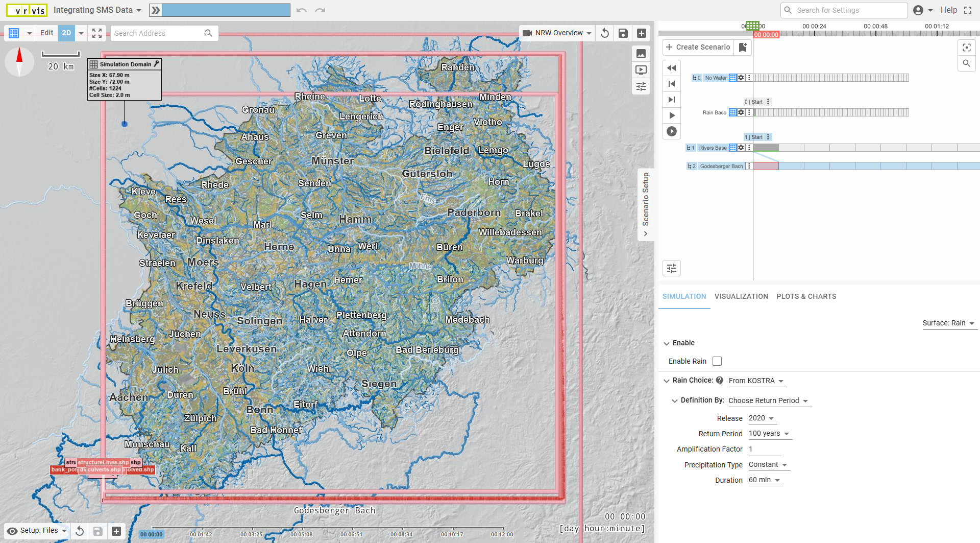
Task: Click the Help link
Action: (x=949, y=10)
